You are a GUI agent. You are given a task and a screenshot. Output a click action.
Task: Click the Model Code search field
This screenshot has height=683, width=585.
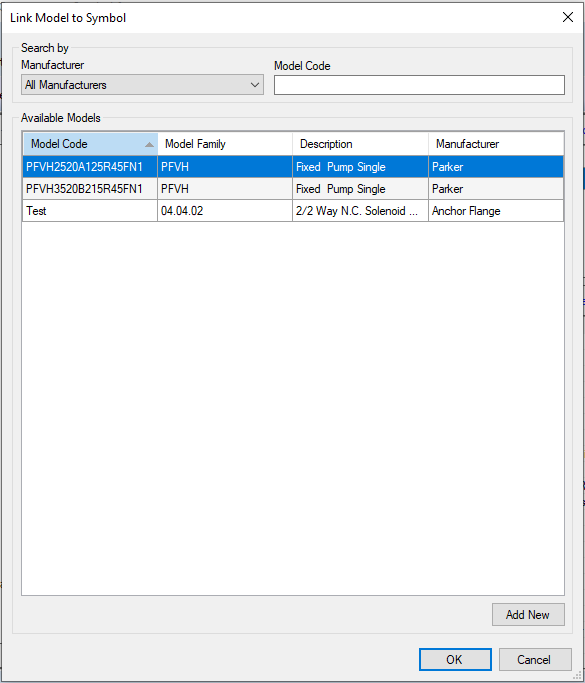(419, 85)
